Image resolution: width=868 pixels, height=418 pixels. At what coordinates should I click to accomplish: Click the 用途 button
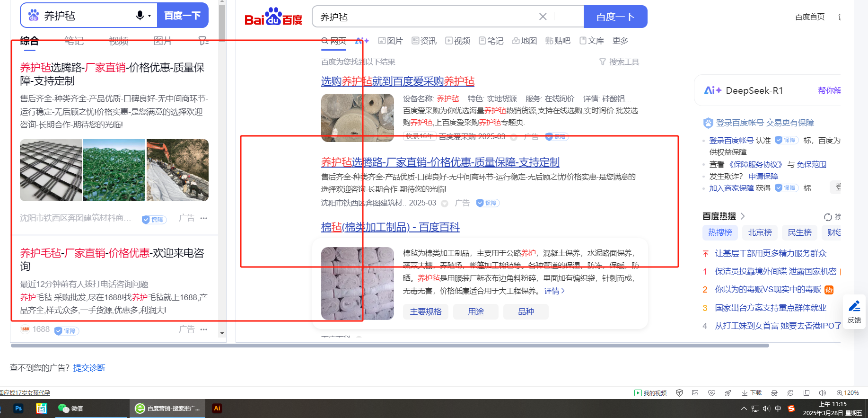pyautogui.click(x=476, y=311)
